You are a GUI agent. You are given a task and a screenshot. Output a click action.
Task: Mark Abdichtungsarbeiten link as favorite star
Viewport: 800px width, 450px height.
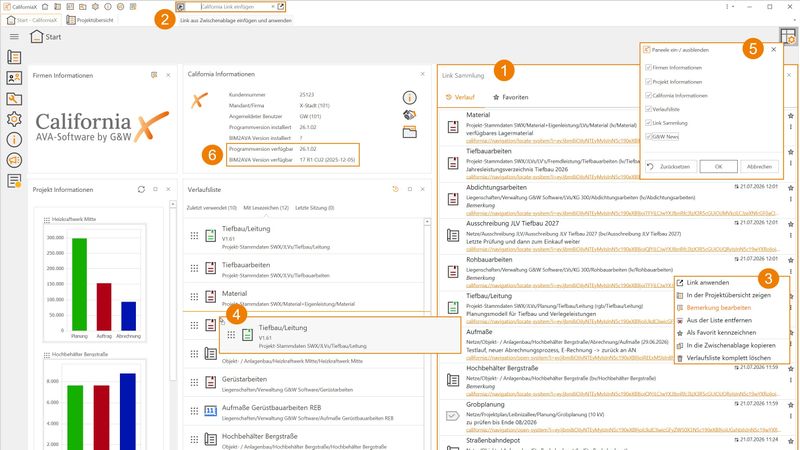pos(790,188)
